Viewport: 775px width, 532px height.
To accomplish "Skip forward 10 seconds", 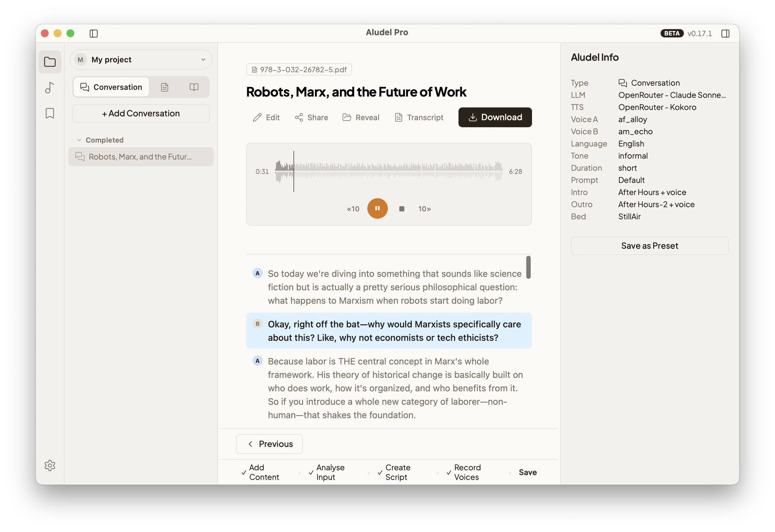I will [x=425, y=209].
